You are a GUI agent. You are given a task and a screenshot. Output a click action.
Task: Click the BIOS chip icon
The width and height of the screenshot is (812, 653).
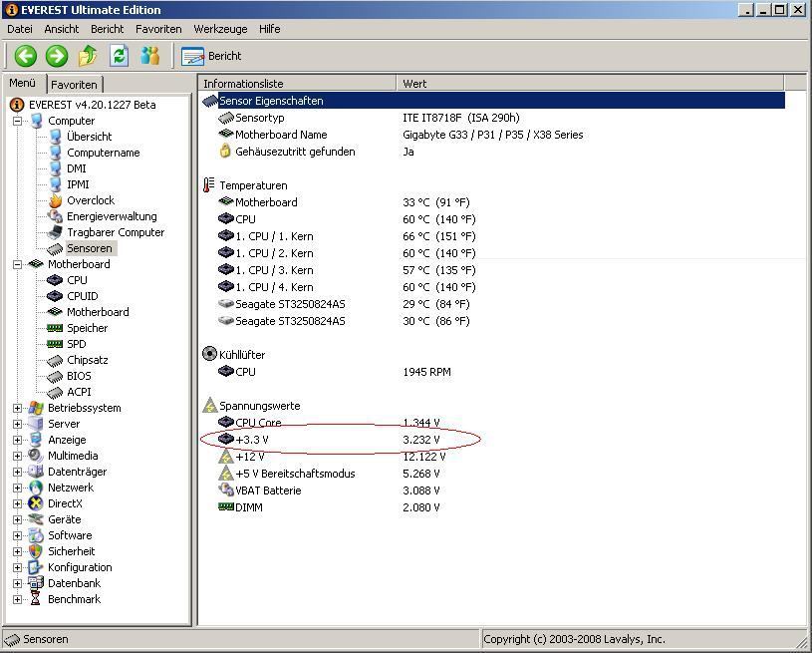(x=55, y=377)
